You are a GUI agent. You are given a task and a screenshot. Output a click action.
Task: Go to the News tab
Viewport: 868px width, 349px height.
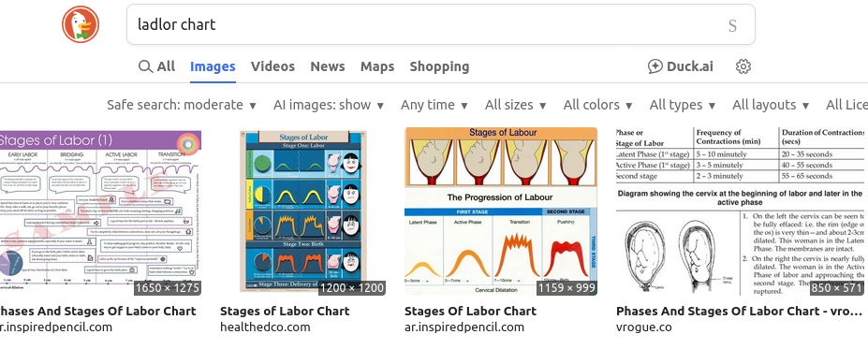pos(328,67)
